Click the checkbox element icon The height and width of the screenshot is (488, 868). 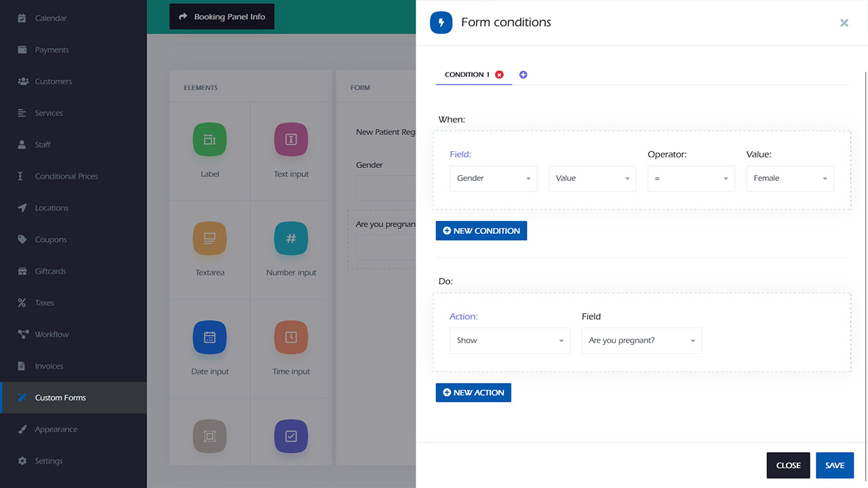coord(291,436)
